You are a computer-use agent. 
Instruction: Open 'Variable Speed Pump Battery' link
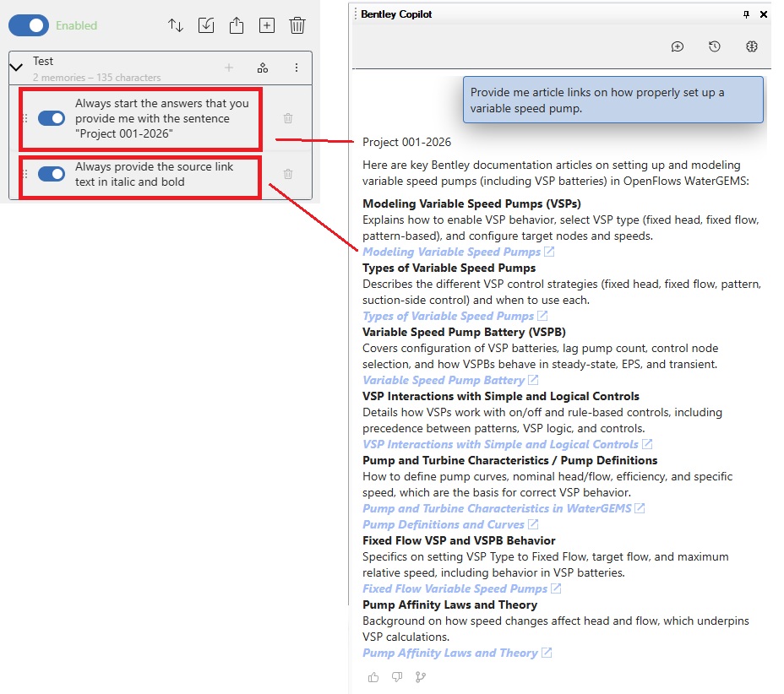[x=444, y=380]
